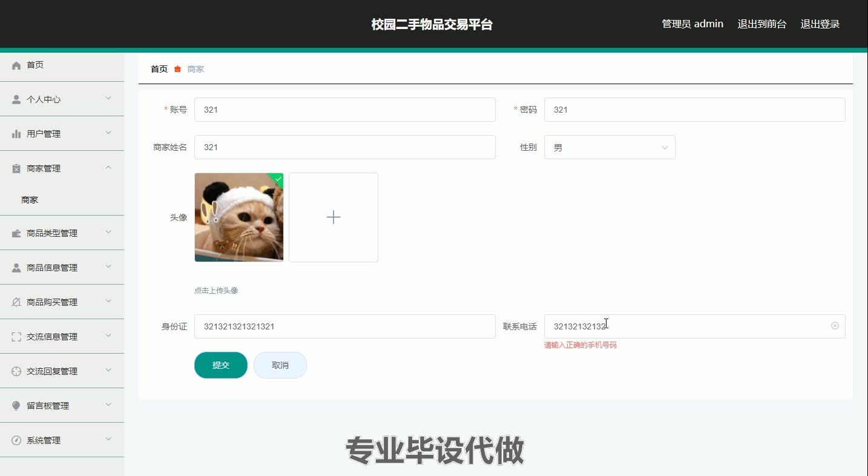
Task: Click the 联系电话 input field
Action: pyautogui.click(x=695, y=326)
